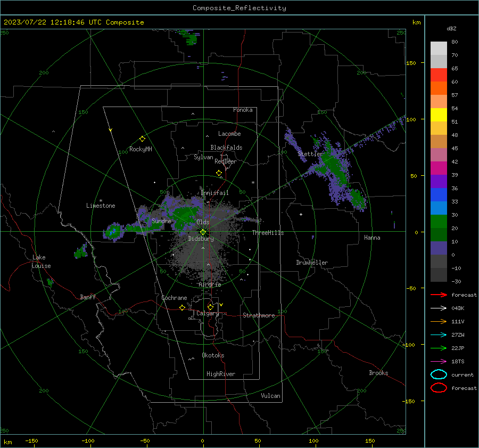
Task: Select the Ponoka city label
Action: pos(243,110)
